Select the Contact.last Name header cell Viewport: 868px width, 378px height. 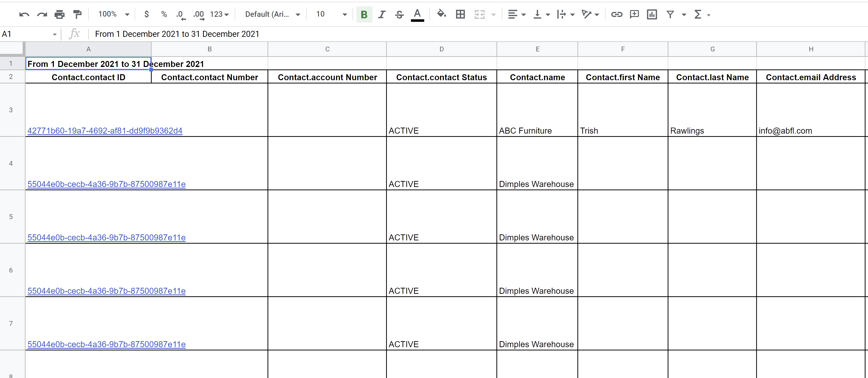point(712,77)
